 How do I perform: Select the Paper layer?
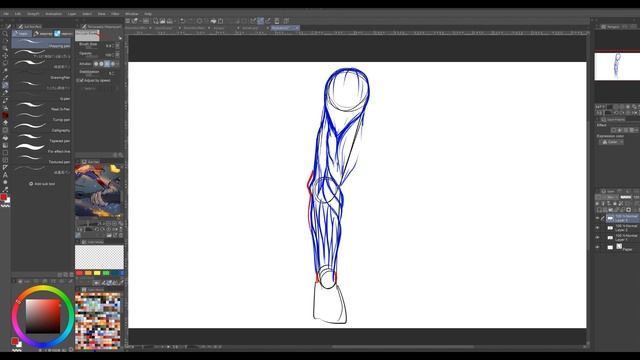[x=623, y=247]
